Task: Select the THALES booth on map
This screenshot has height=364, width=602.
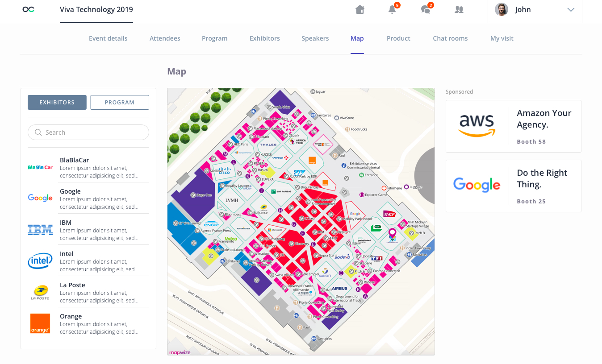Action: 268,145
